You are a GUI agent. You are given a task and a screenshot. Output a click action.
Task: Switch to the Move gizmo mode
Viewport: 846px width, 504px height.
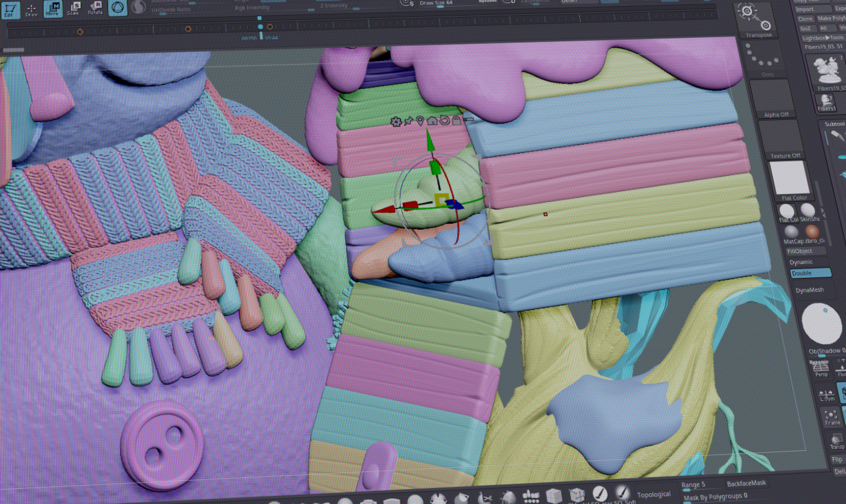tap(52, 8)
